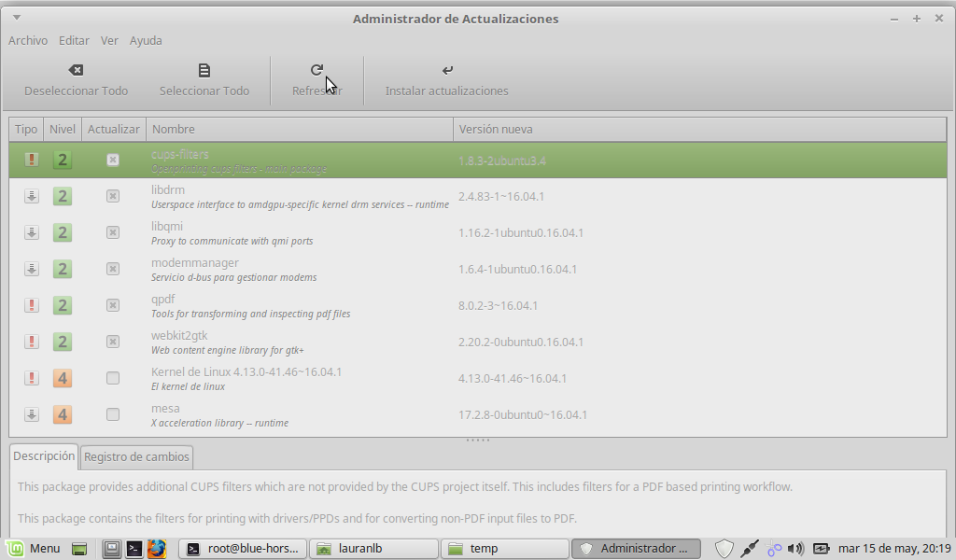Image resolution: width=956 pixels, height=560 pixels.
Task: Sort list by Nivel column header
Action: click(x=63, y=129)
